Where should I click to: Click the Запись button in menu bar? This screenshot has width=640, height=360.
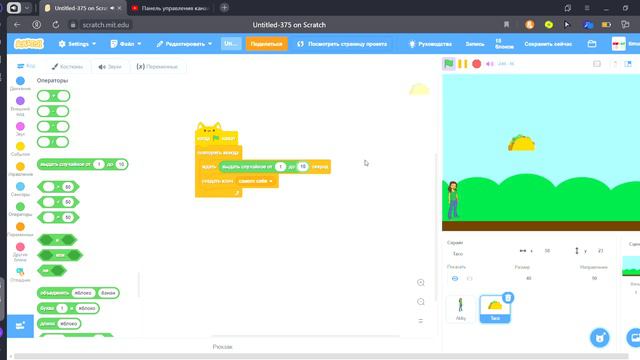475,44
